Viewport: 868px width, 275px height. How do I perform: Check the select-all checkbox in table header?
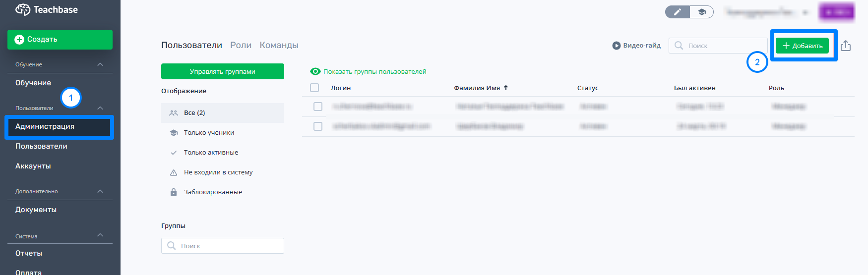(314, 88)
